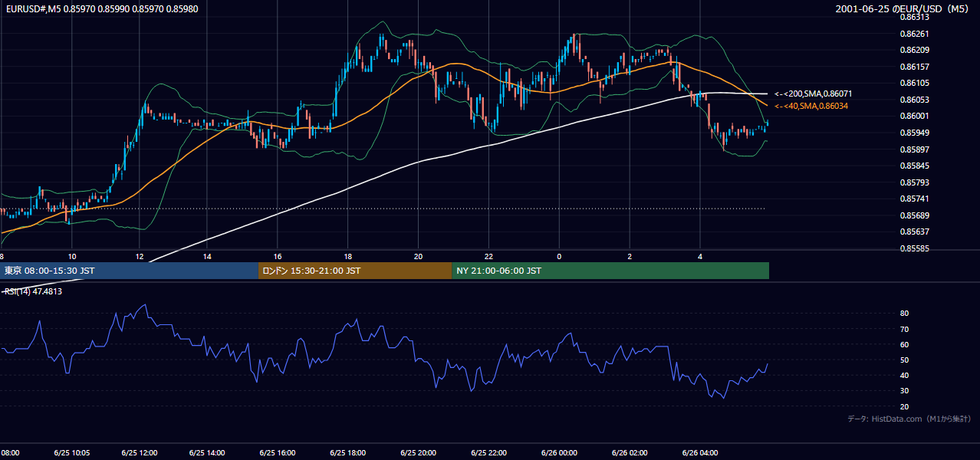
Task: Click price axis value 0.86105
Action: (x=914, y=83)
